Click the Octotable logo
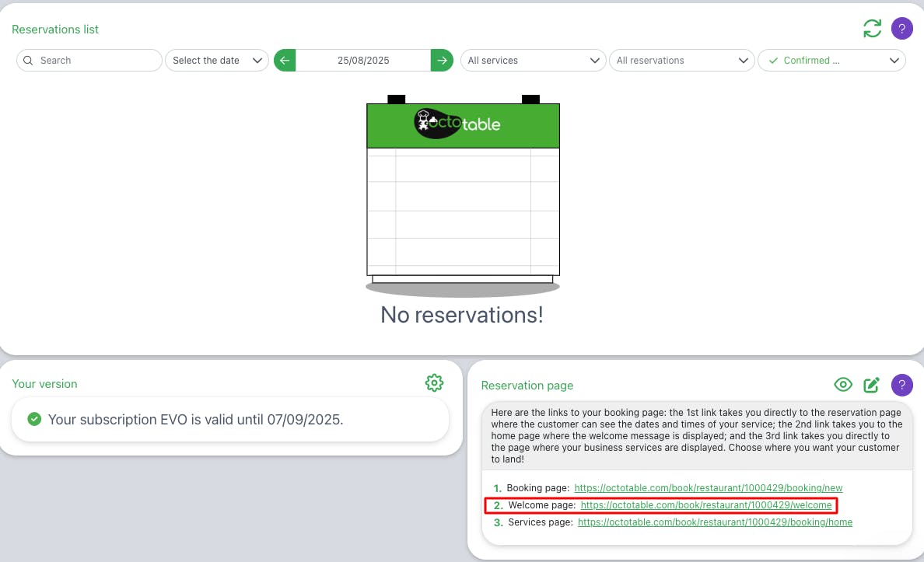This screenshot has height=562, width=924. (x=457, y=123)
